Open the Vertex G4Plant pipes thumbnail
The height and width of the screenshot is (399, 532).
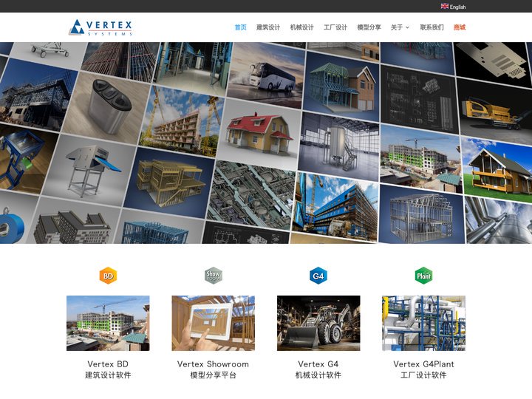tap(424, 323)
